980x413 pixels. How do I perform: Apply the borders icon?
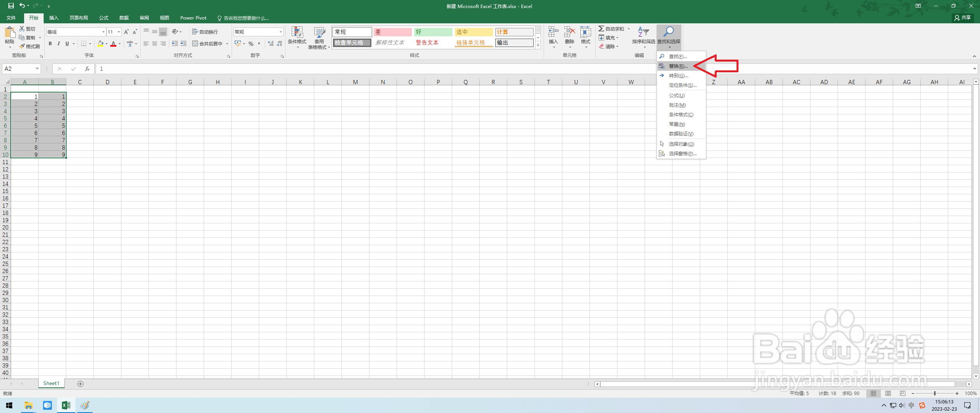[x=83, y=44]
